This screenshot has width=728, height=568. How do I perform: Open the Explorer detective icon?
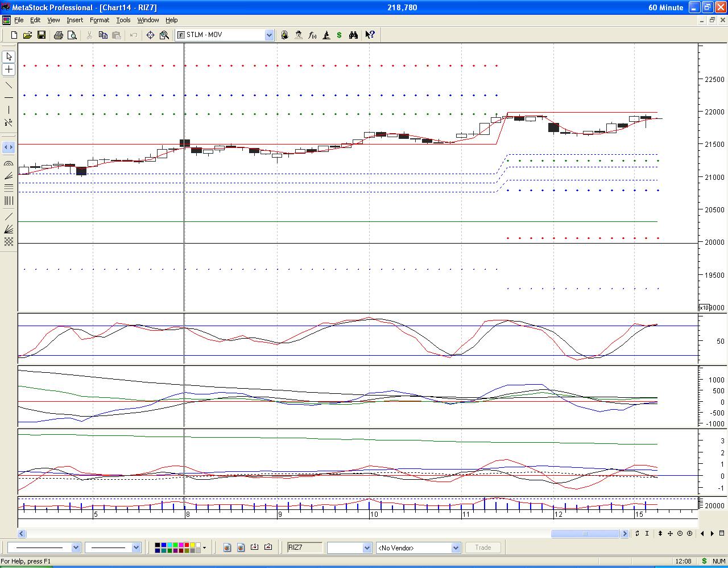pos(299,35)
